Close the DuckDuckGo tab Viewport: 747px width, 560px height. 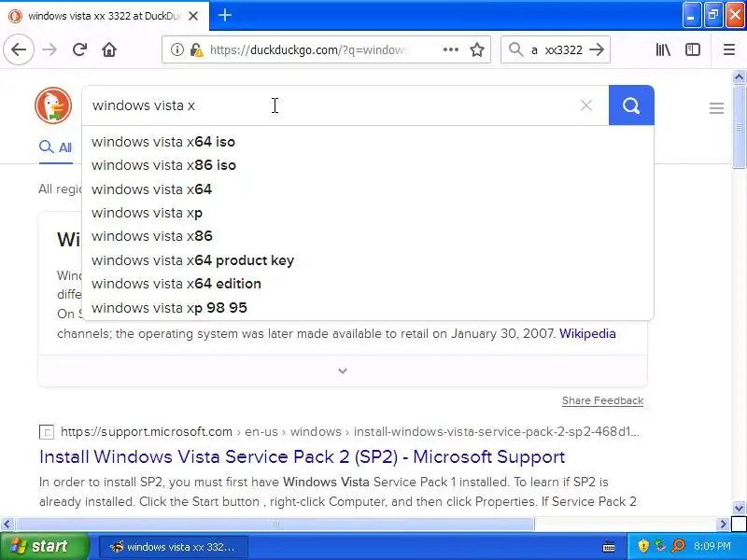click(x=193, y=16)
